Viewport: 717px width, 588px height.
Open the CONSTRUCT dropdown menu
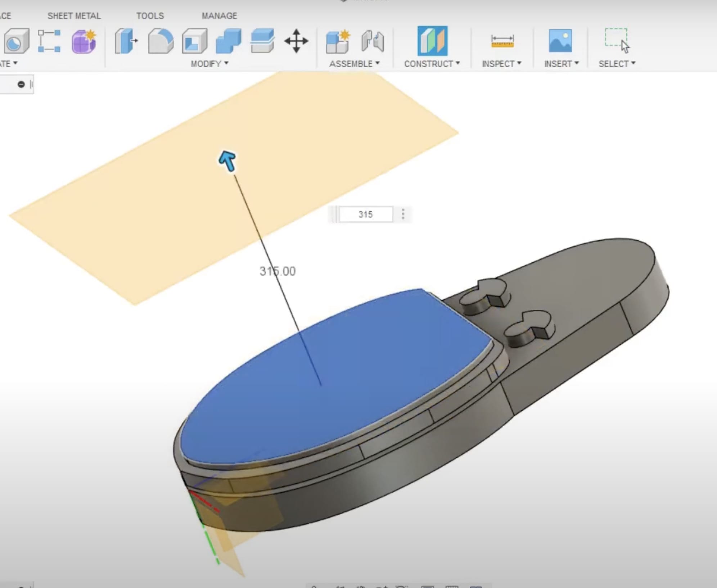pyautogui.click(x=432, y=64)
